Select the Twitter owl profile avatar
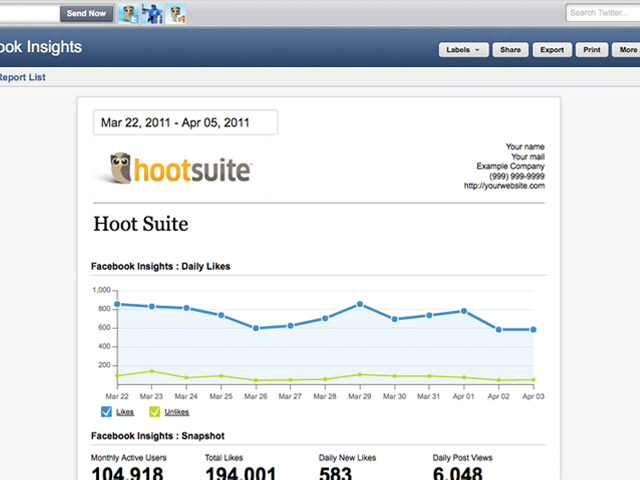The width and height of the screenshot is (640, 480). [129, 13]
